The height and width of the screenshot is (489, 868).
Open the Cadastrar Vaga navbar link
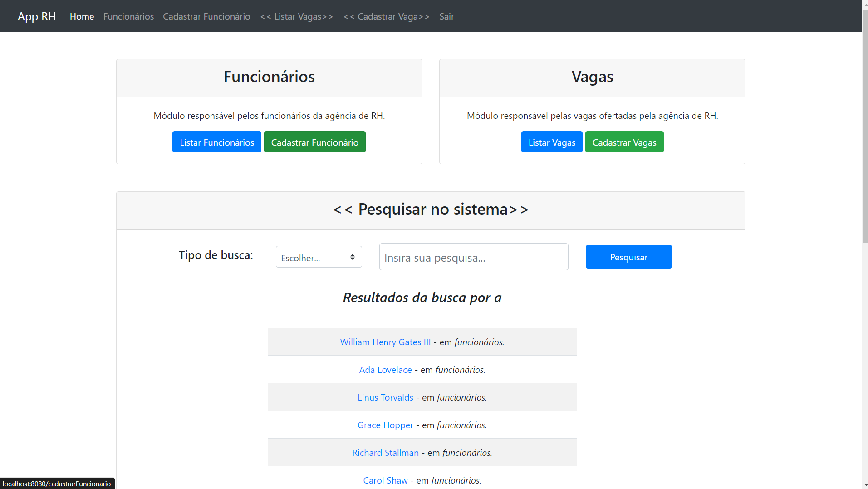386,16
